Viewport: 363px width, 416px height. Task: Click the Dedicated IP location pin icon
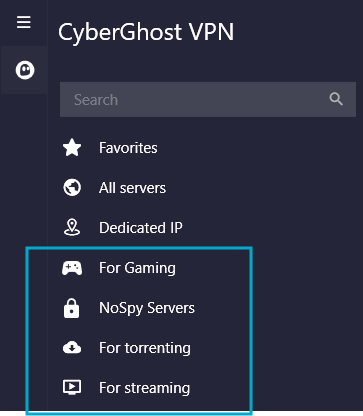[72, 228]
